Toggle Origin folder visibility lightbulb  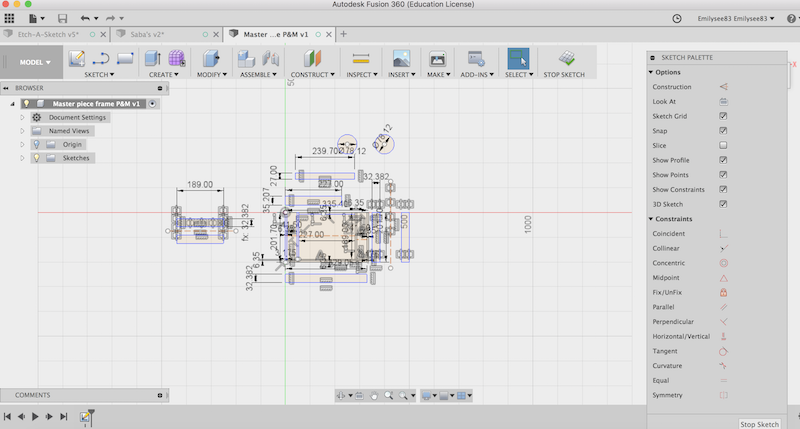tap(37, 144)
